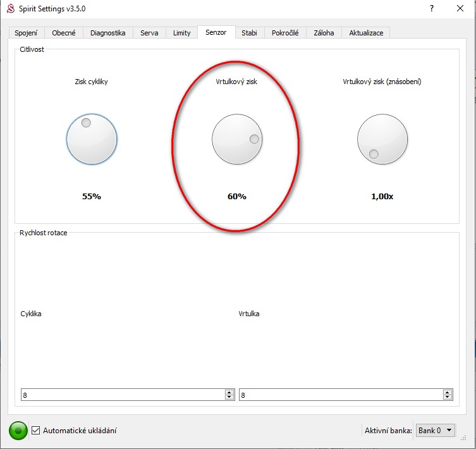Screen dimensions: 476x449
Task: Select the Serva tab
Action: pos(149,33)
